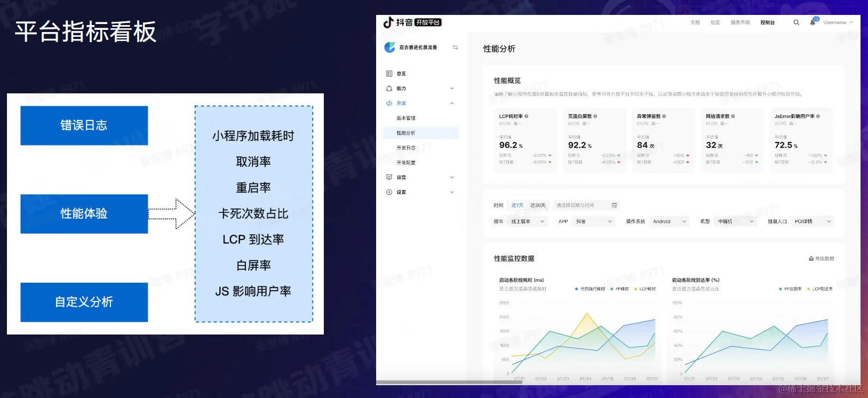The image size is (868, 398).
Task: Toggle the 代码执行耗时 legend entry
Action: tap(590, 289)
